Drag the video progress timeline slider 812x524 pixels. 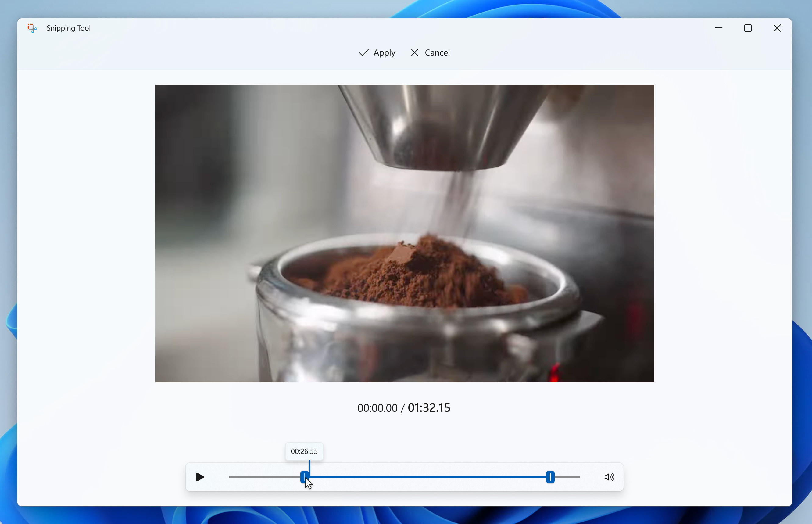305,477
